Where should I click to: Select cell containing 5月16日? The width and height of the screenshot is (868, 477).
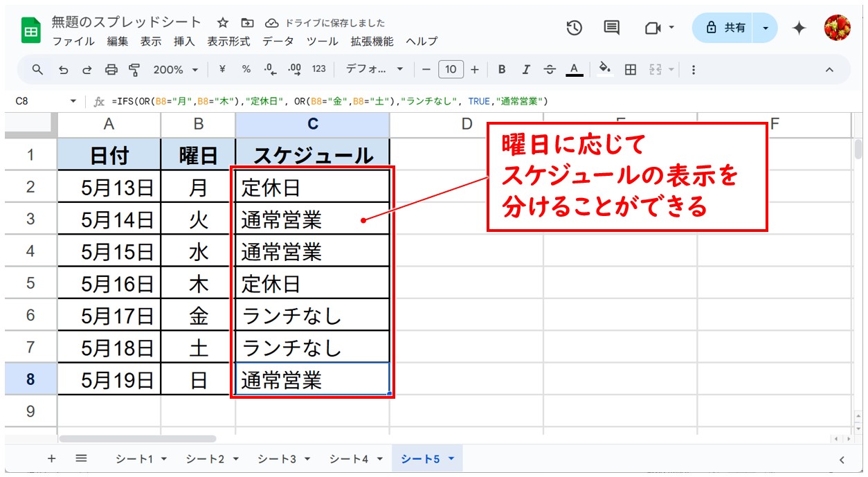109,283
